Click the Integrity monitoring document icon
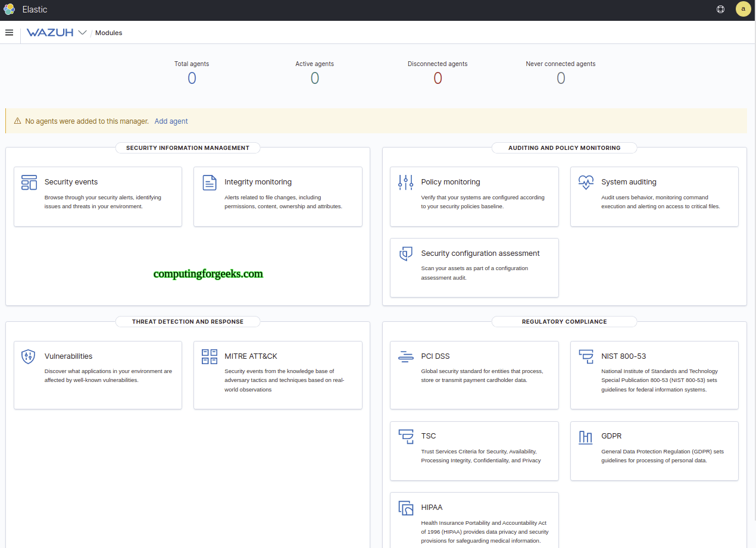 pyautogui.click(x=209, y=183)
